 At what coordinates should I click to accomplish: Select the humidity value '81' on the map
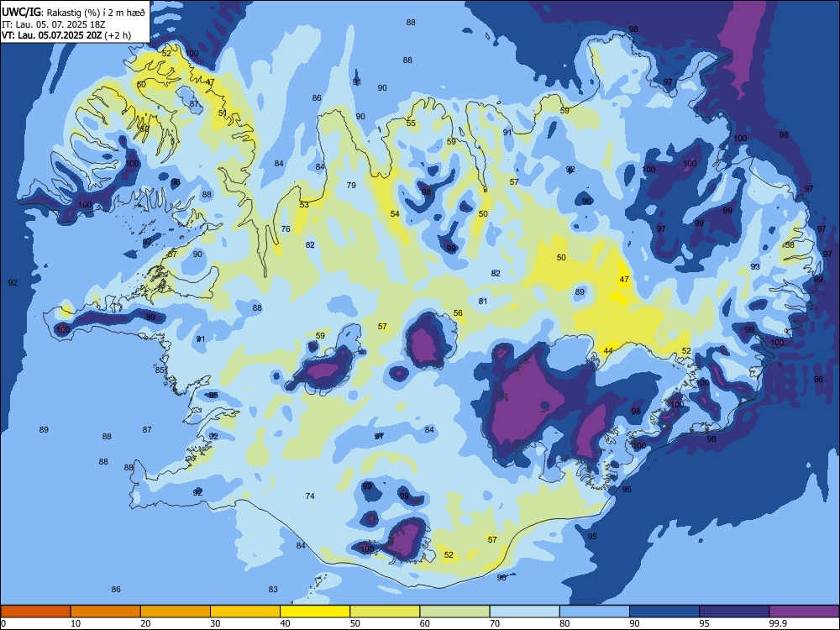point(483,301)
